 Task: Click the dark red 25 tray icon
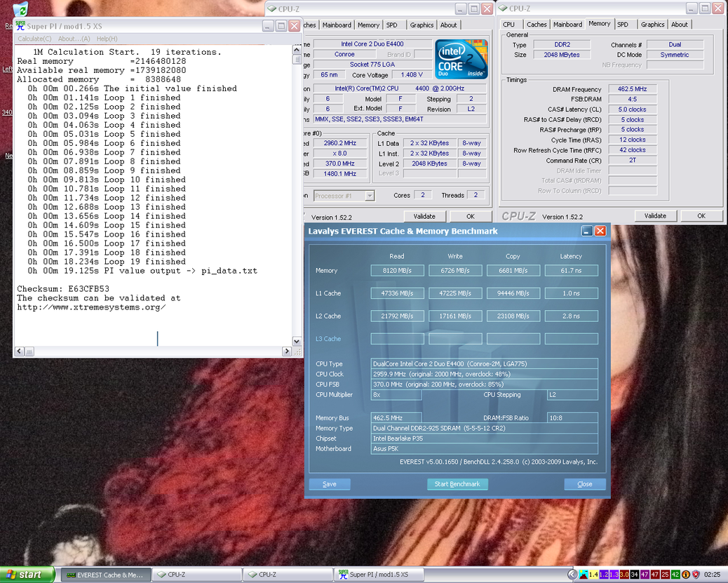pyautogui.click(x=665, y=575)
